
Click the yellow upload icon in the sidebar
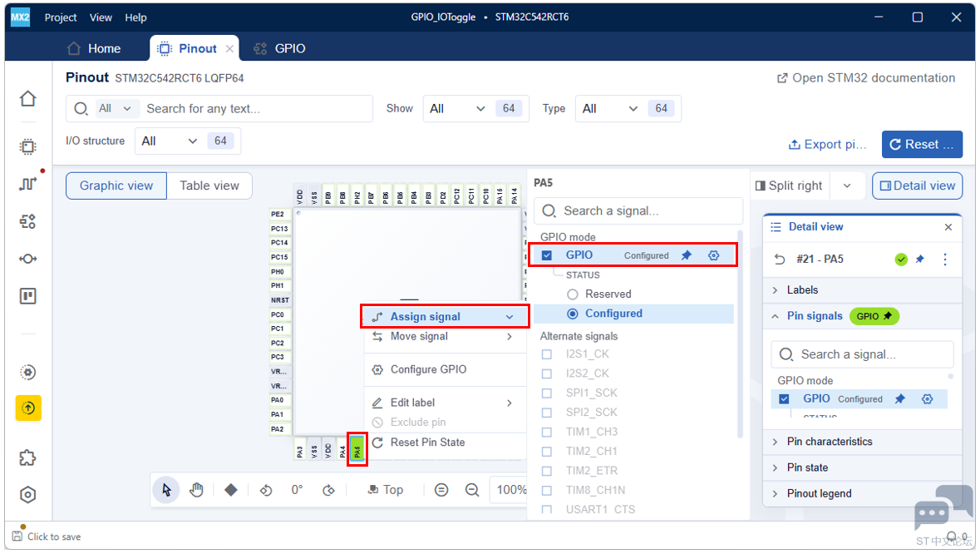point(28,408)
